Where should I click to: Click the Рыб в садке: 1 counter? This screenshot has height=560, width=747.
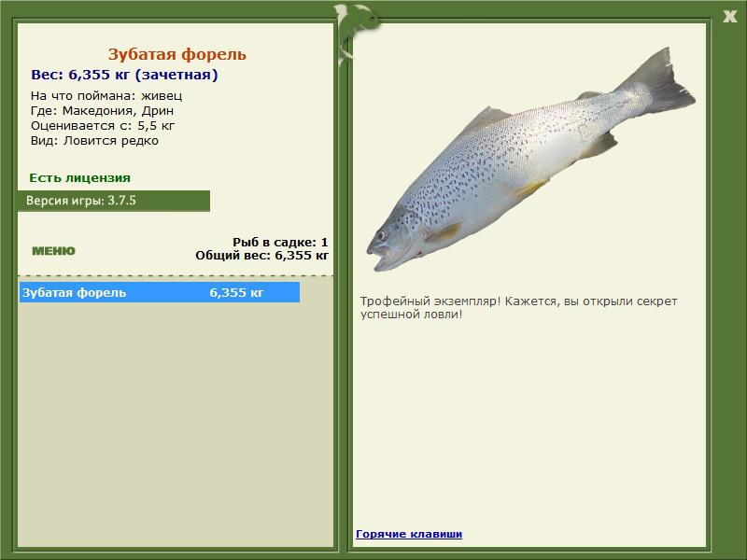point(280,243)
